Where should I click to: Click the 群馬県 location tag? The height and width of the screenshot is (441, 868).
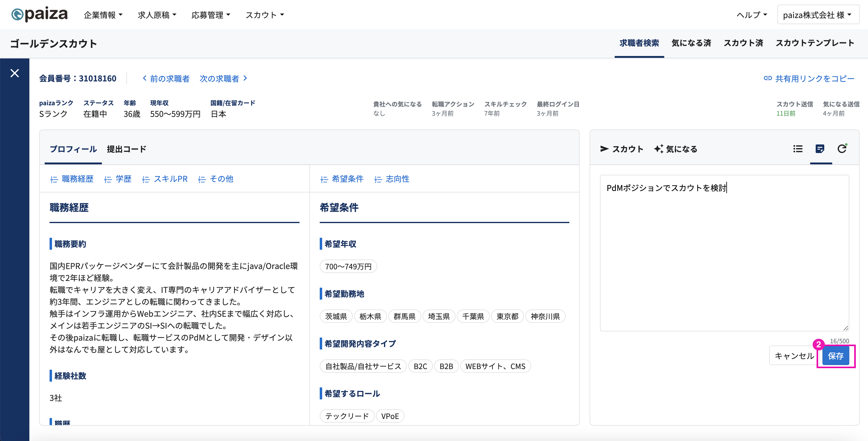[404, 316]
